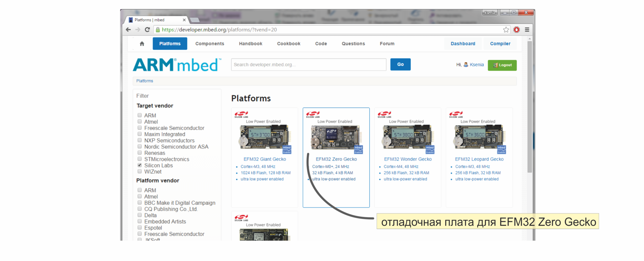Focus the Search developer.mbed.org field
Screen dimensions: 644x261
click(309, 64)
